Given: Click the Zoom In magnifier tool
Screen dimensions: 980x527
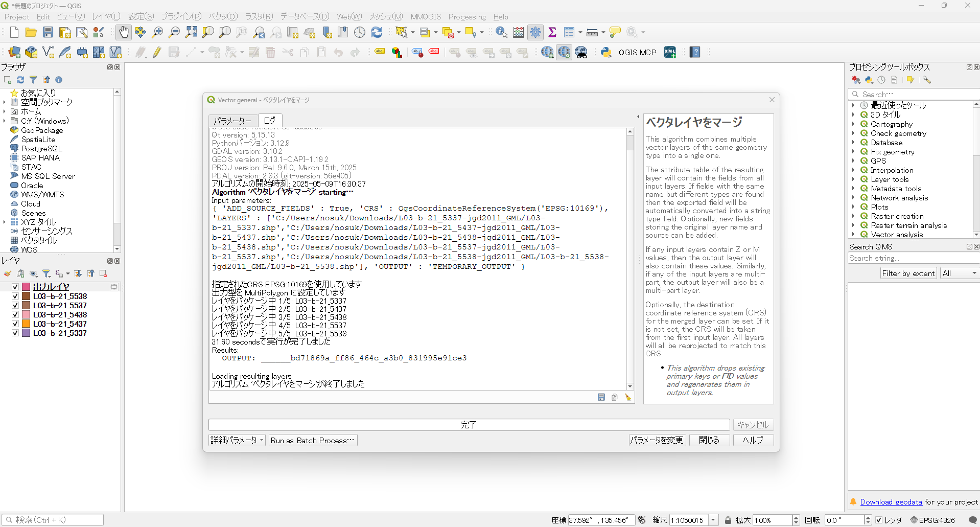Looking at the screenshot, I should [157, 33].
